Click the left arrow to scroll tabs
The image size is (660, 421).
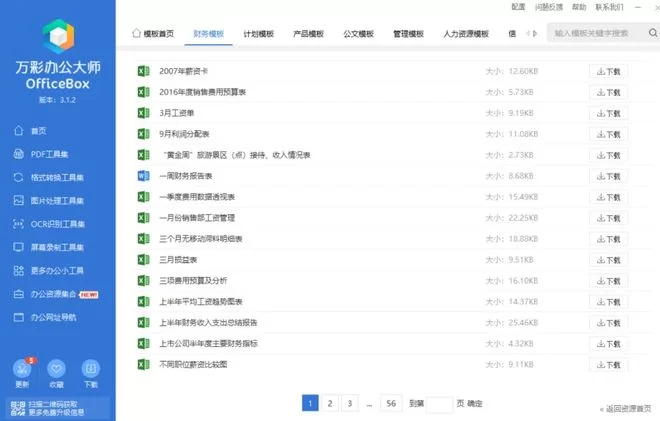click(527, 33)
